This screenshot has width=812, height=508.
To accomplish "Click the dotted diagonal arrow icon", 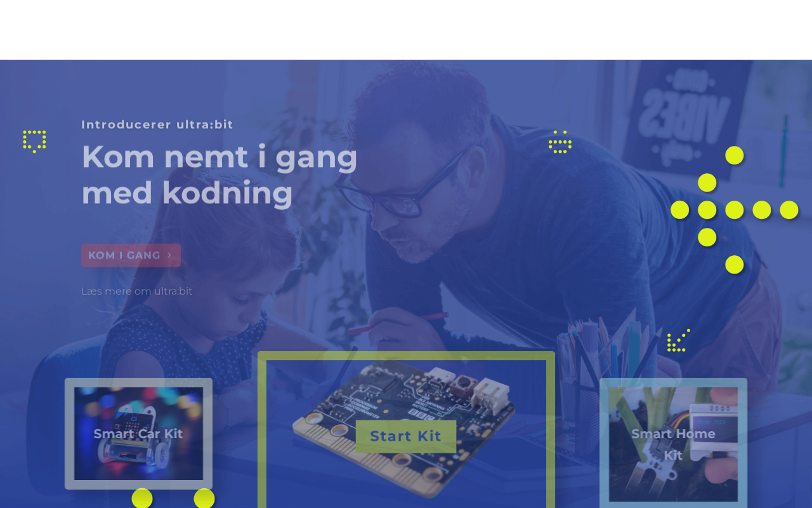I will point(678,340).
